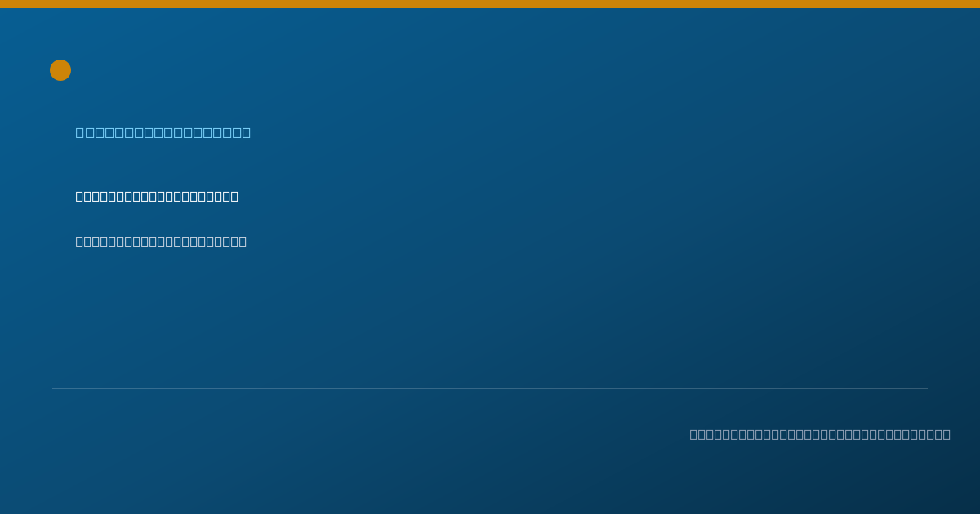Select the gray footer text line
The height and width of the screenshot is (514, 980).
[x=820, y=434]
